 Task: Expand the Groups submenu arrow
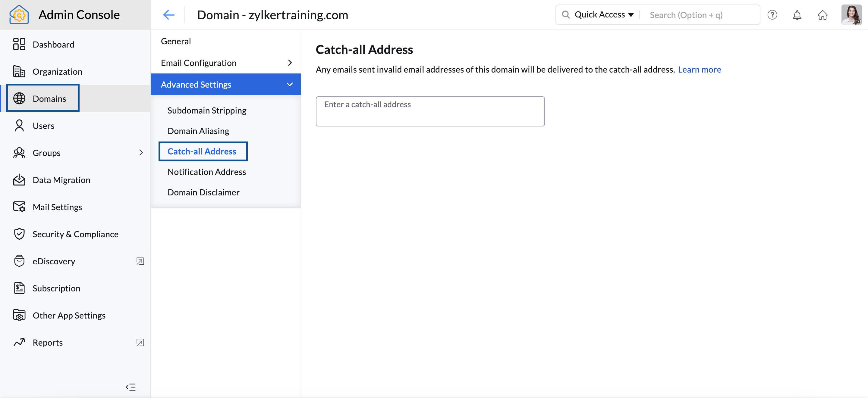point(141,152)
